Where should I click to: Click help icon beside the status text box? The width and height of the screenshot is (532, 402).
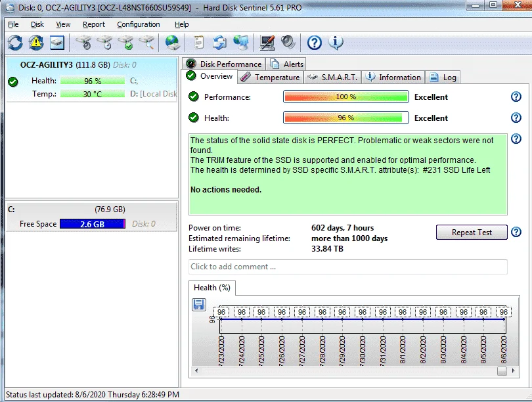(x=516, y=139)
